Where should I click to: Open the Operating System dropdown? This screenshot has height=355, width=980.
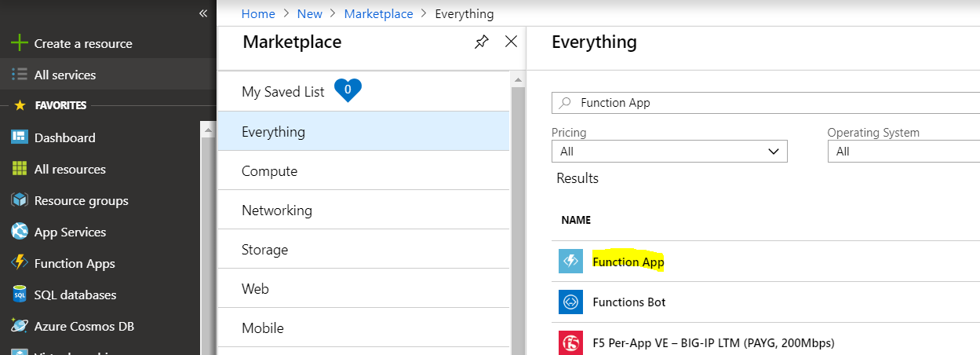tap(904, 151)
